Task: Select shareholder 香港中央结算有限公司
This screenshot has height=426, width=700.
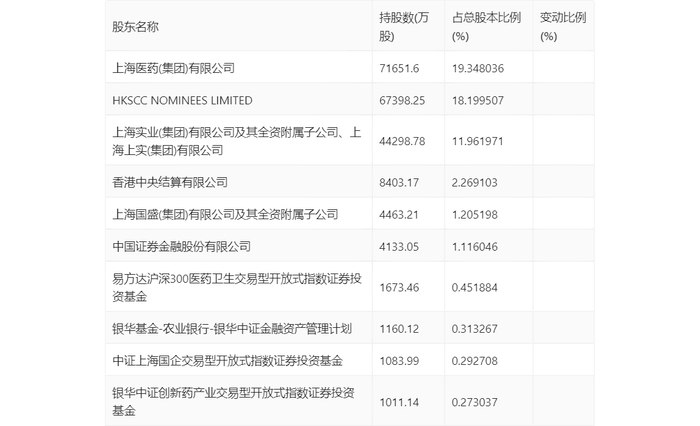Action: tap(170, 182)
